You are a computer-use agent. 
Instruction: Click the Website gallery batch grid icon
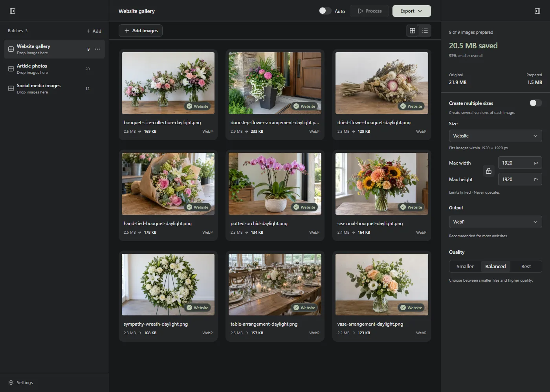(11, 49)
